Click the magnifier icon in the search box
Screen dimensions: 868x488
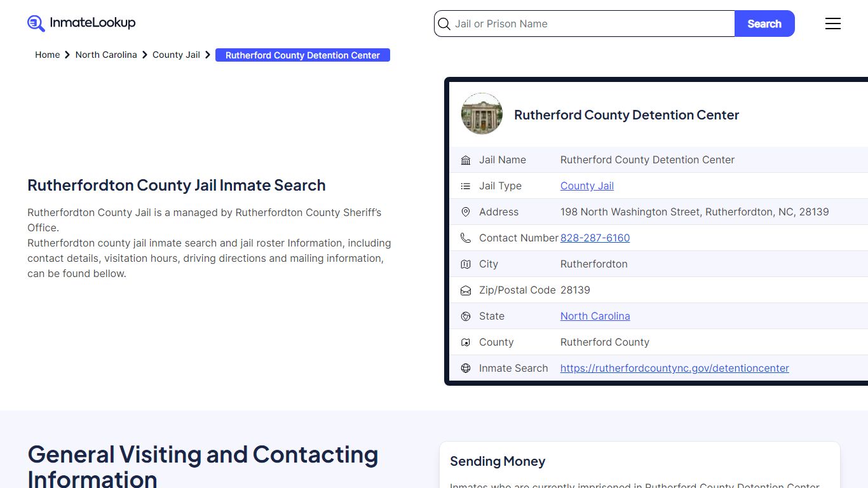pyautogui.click(x=444, y=24)
